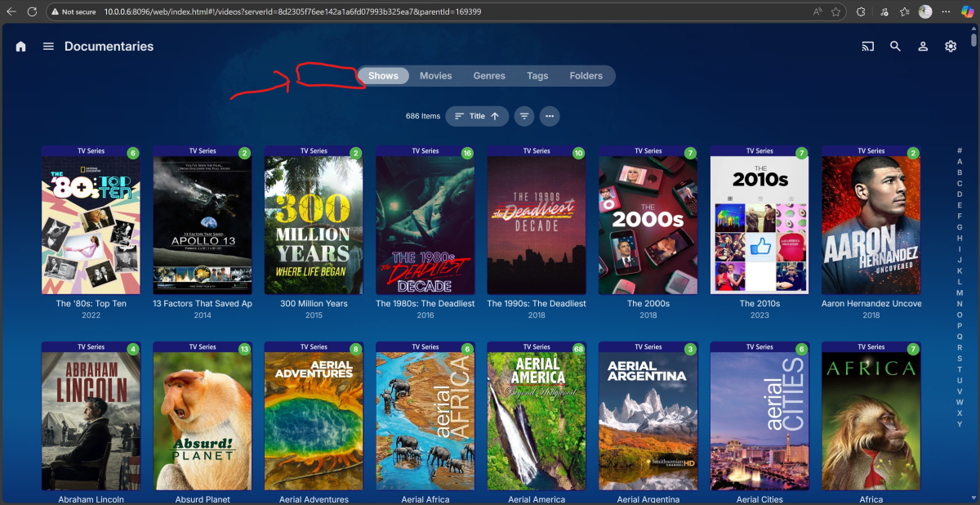Open the browser profile avatar

[x=925, y=12]
